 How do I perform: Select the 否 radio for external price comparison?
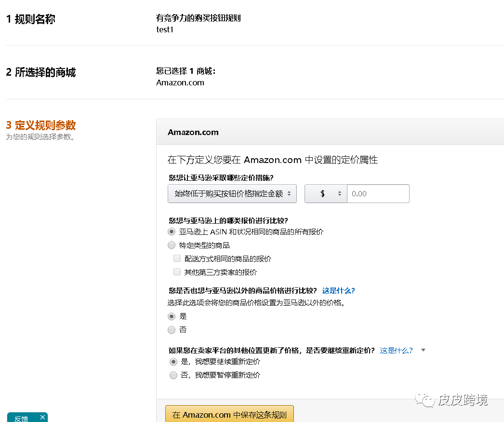172,330
